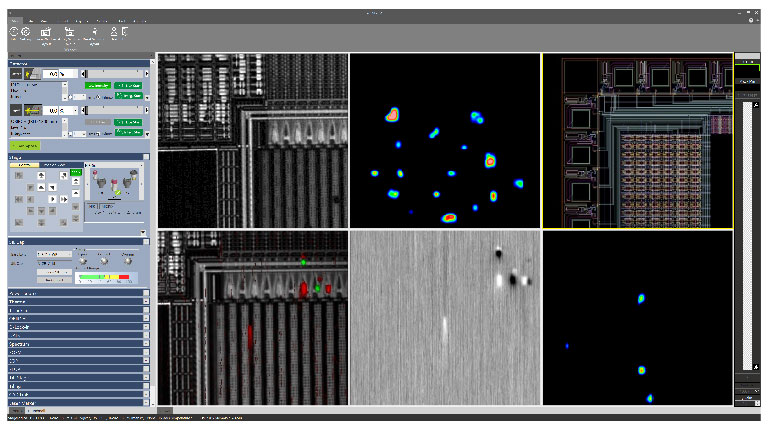The image size is (768, 428).
Task: Click the top-right green button in first laser row
Action: point(127,86)
